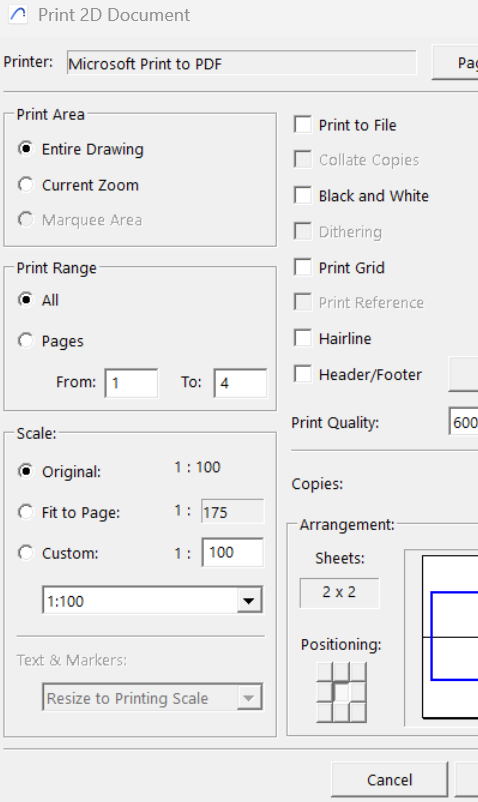Image resolution: width=478 pixels, height=802 pixels.
Task: Enable Hairline option
Action: click(303, 338)
